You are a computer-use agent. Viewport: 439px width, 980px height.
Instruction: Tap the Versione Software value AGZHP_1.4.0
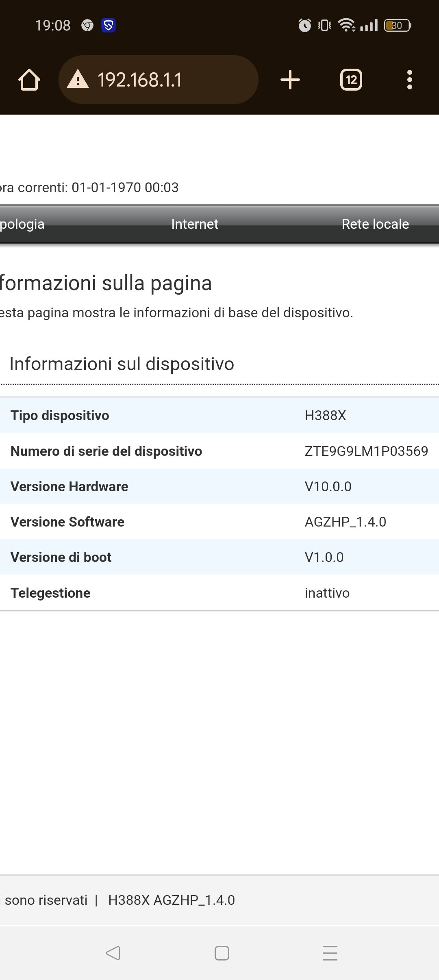click(x=346, y=522)
